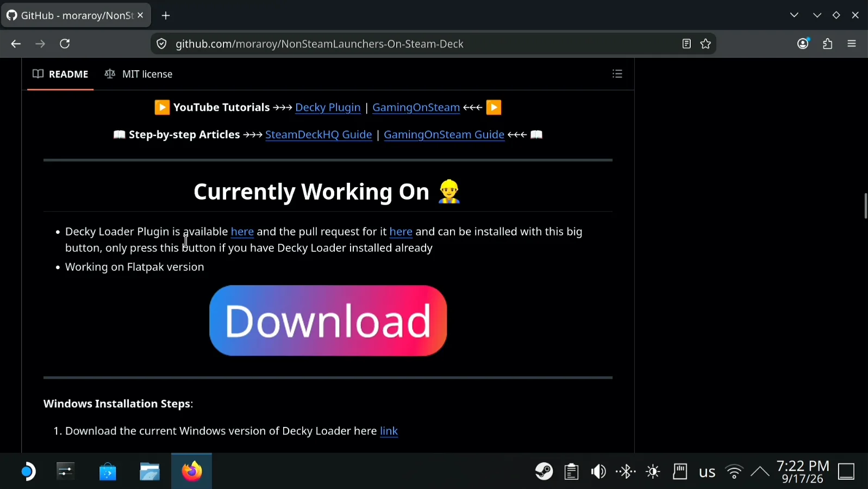Follow the pull request 'here' link
This screenshot has height=489, width=868.
[401, 232]
